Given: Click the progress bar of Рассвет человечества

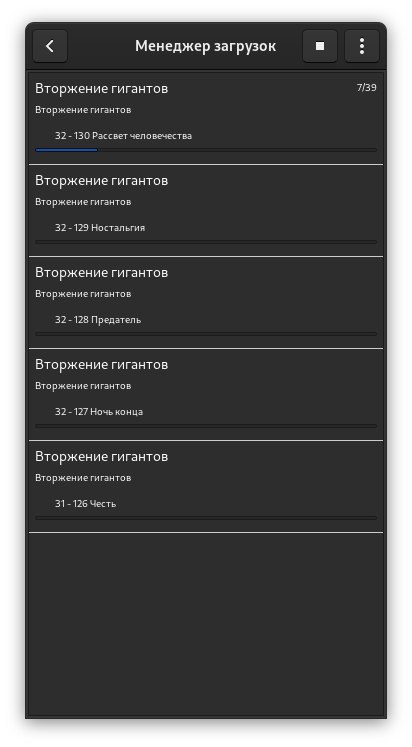Looking at the screenshot, I should (206, 150).
